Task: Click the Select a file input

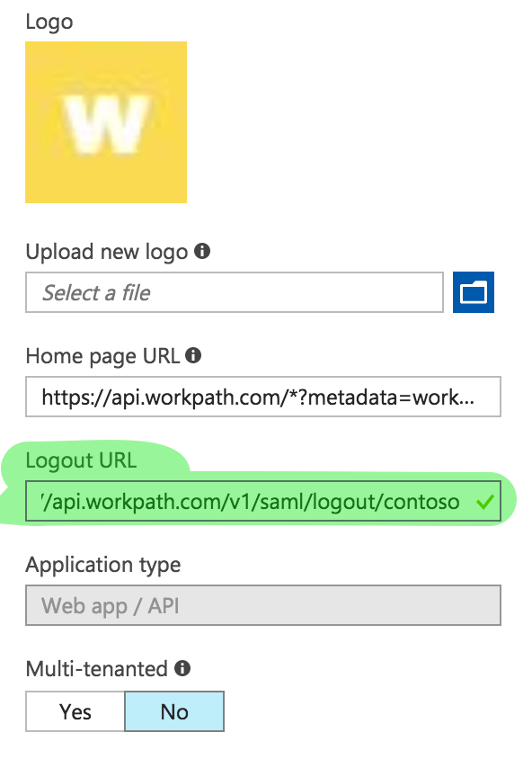Action: pyautogui.click(x=235, y=292)
